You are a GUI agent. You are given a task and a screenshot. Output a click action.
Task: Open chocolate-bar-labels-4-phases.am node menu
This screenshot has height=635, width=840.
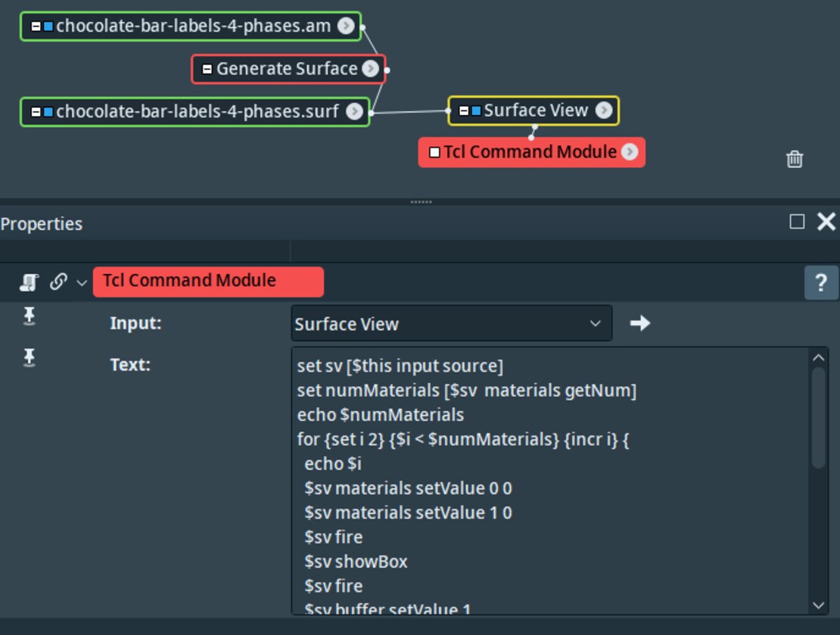tap(347, 26)
